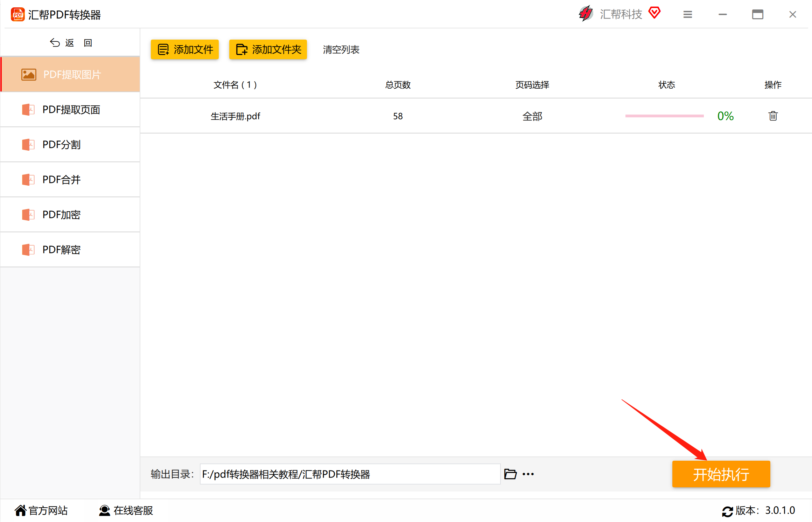812x522 pixels.
Task: Click the PDF icon beside PDF提取页面
Action: click(x=28, y=110)
